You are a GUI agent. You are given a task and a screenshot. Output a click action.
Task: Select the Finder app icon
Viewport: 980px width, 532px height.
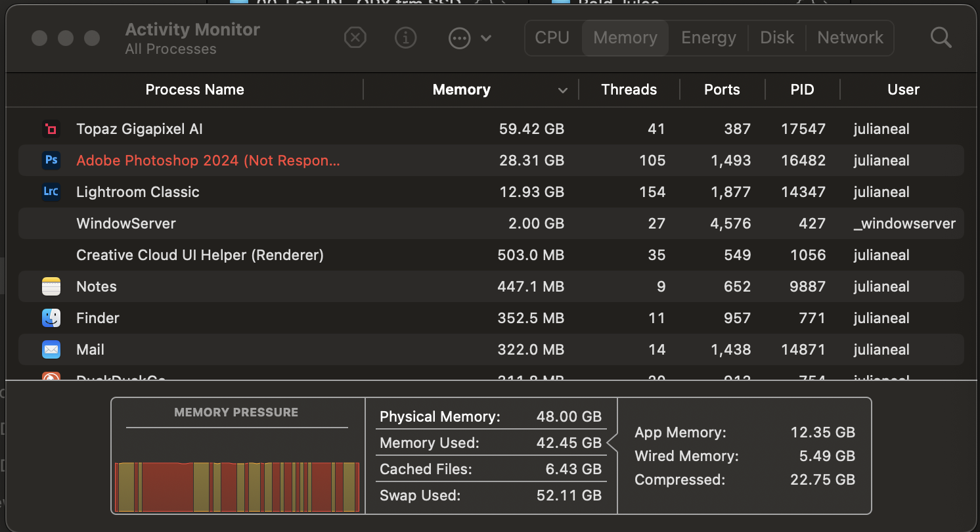pyautogui.click(x=51, y=318)
